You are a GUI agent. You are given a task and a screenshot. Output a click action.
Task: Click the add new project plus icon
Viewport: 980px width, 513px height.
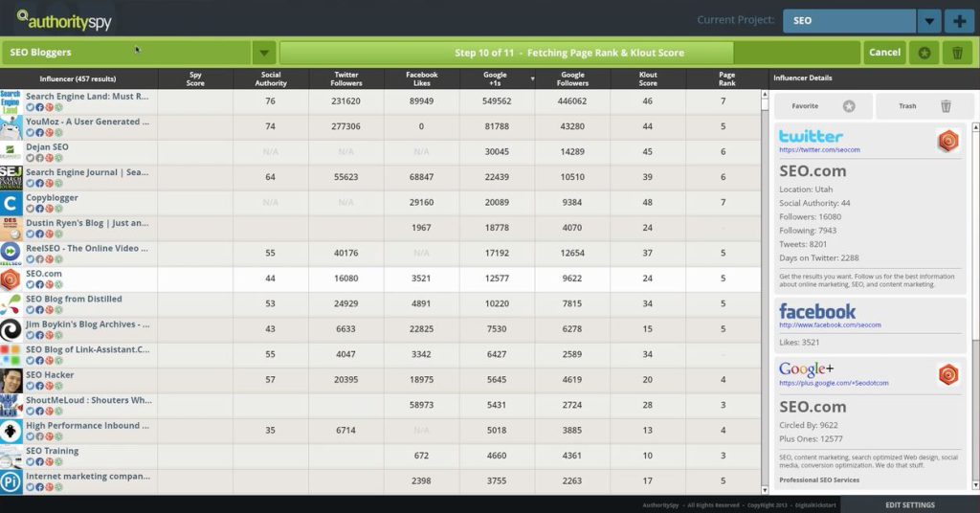[957, 21]
